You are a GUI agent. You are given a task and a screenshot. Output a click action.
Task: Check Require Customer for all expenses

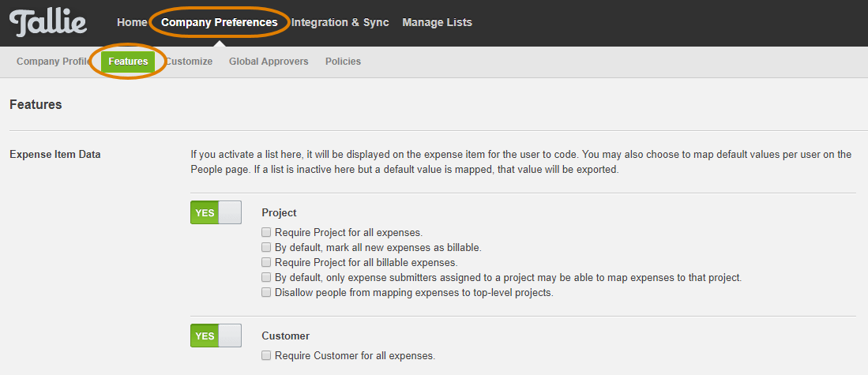point(266,355)
